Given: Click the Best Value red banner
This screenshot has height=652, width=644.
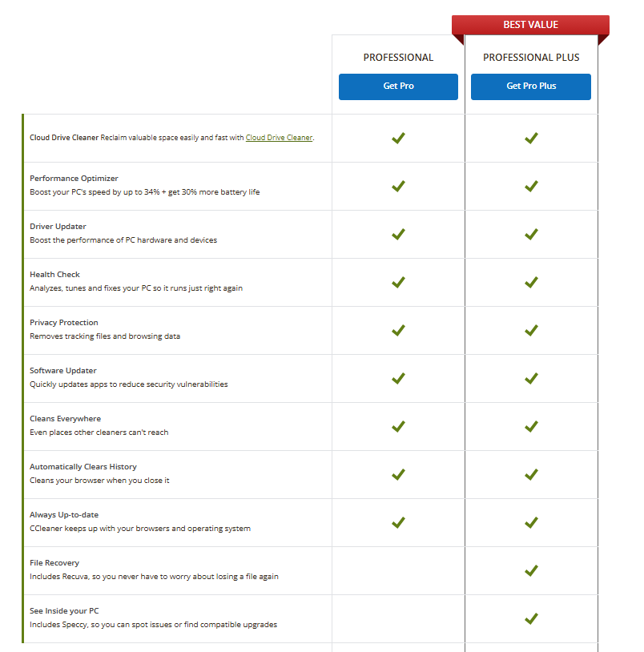Looking at the screenshot, I should click(x=530, y=25).
